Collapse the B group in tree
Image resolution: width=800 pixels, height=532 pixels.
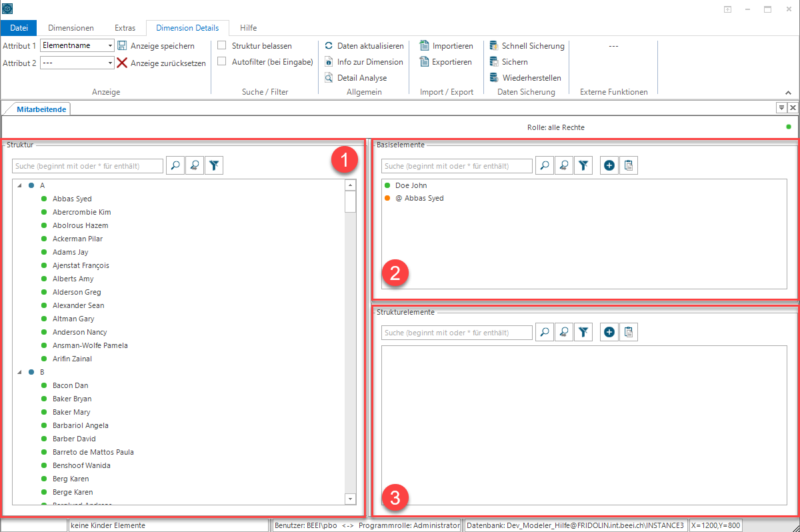[x=19, y=372]
